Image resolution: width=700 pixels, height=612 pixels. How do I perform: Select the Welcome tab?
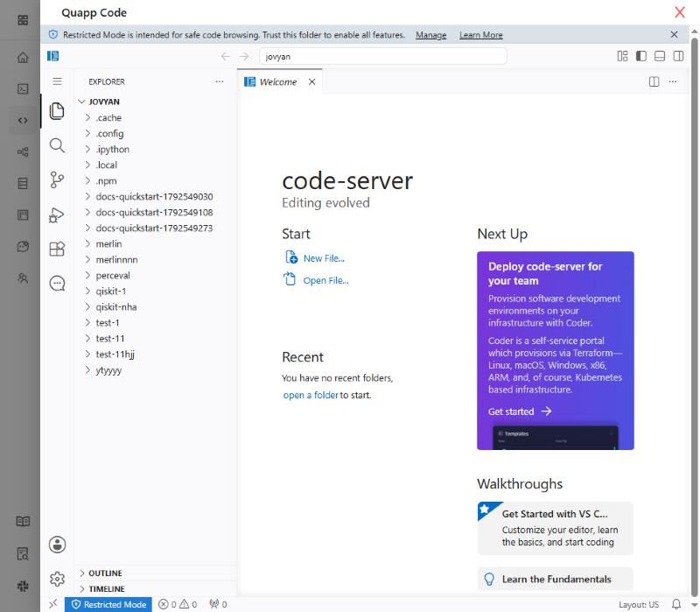pos(279,81)
